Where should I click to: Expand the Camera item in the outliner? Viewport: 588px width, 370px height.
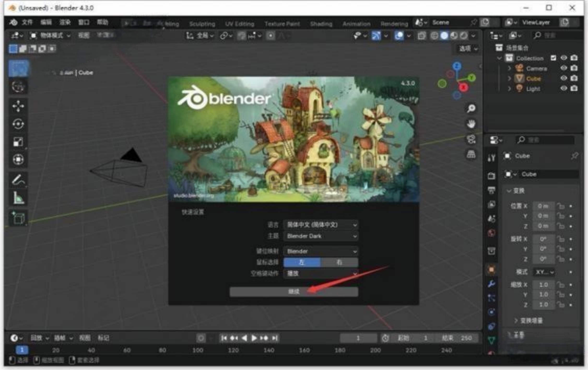pos(509,68)
